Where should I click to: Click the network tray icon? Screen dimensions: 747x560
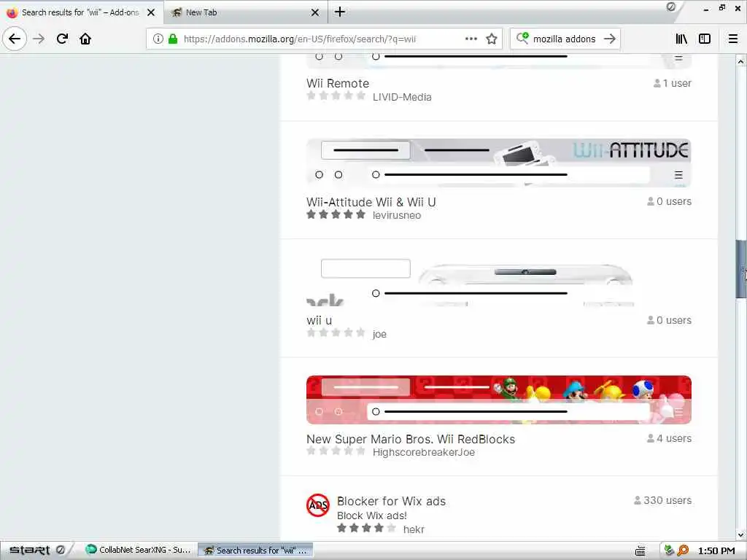click(x=669, y=550)
